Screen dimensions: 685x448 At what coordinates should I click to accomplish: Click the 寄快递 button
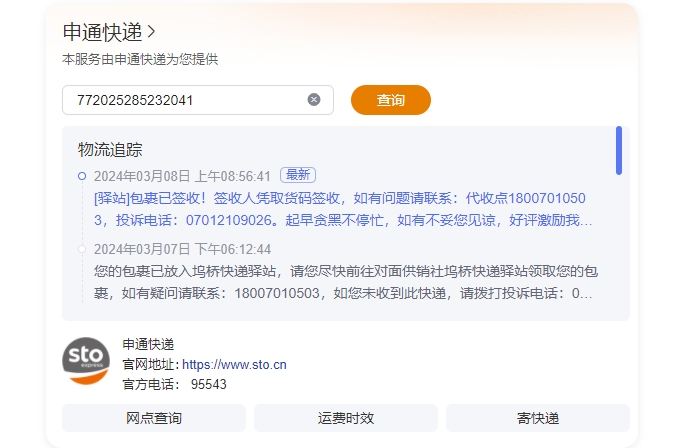(538, 418)
